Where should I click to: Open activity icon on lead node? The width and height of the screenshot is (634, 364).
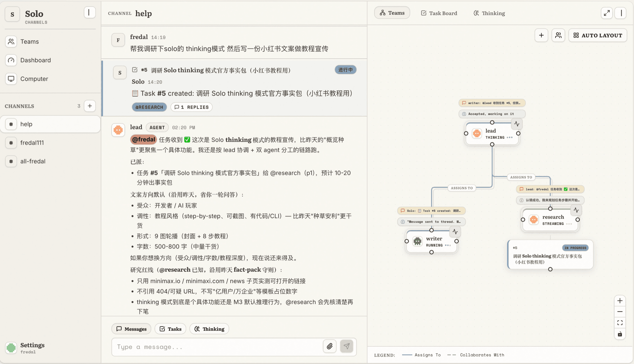tap(517, 124)
